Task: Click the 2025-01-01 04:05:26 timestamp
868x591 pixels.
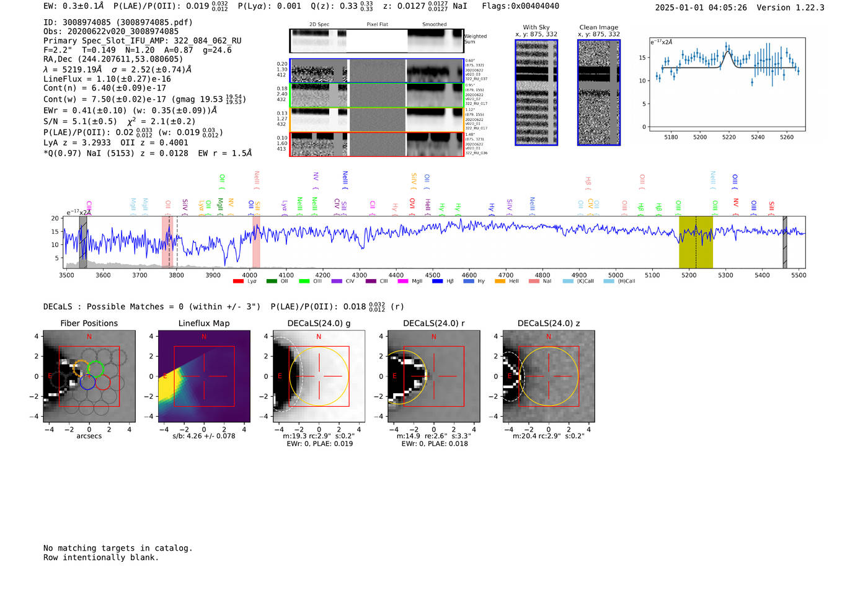Action: (701, 8)
